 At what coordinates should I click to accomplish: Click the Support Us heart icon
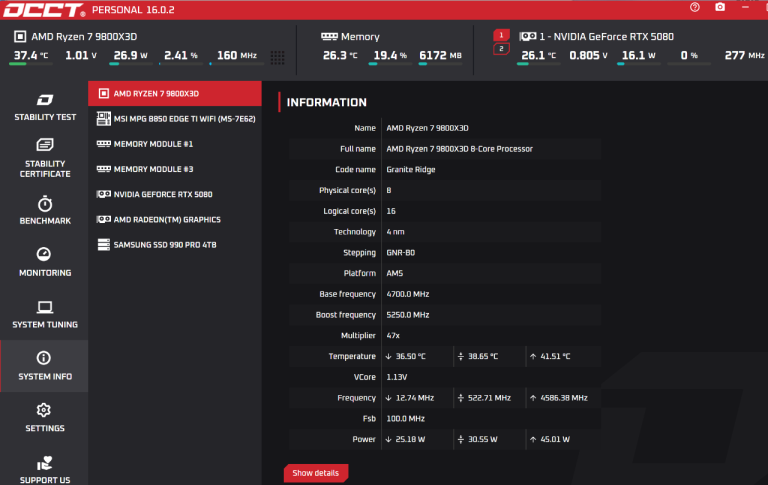click(x=44, y=466)
